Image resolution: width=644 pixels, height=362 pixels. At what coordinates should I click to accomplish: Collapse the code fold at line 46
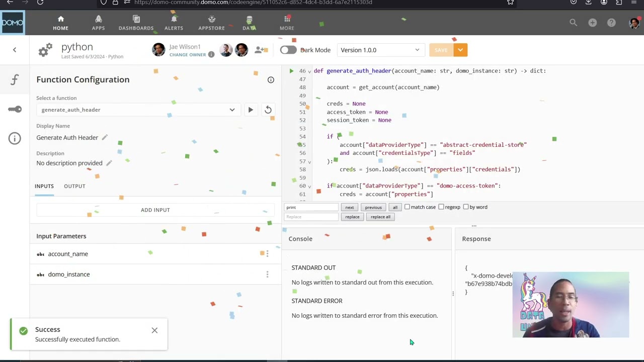[309, 71]
